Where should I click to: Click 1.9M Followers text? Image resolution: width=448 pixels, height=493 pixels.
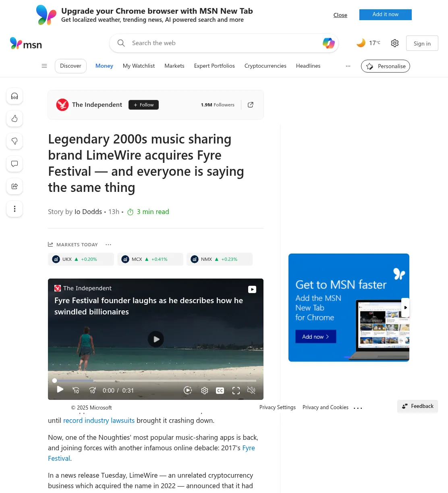click(218, 105)
